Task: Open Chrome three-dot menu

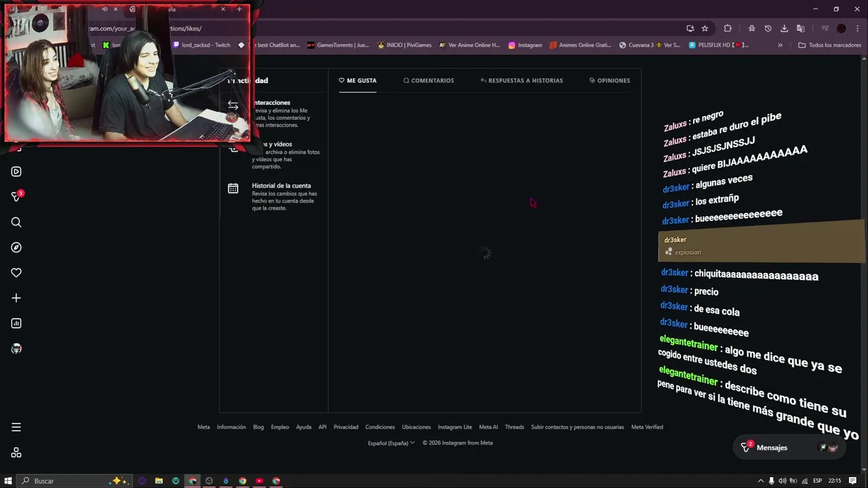Action: pos(856,28)
